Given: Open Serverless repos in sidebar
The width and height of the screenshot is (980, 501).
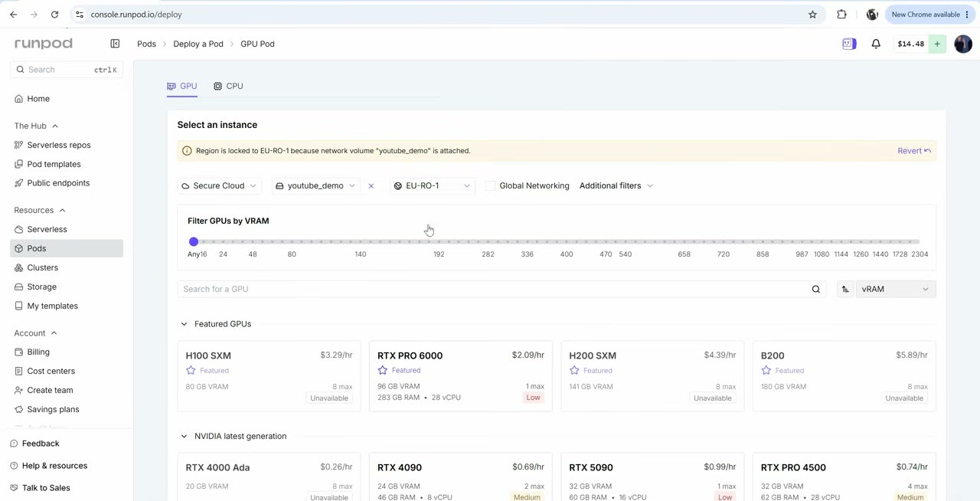Looking at the screenshot, I should (x=59, y=145).
